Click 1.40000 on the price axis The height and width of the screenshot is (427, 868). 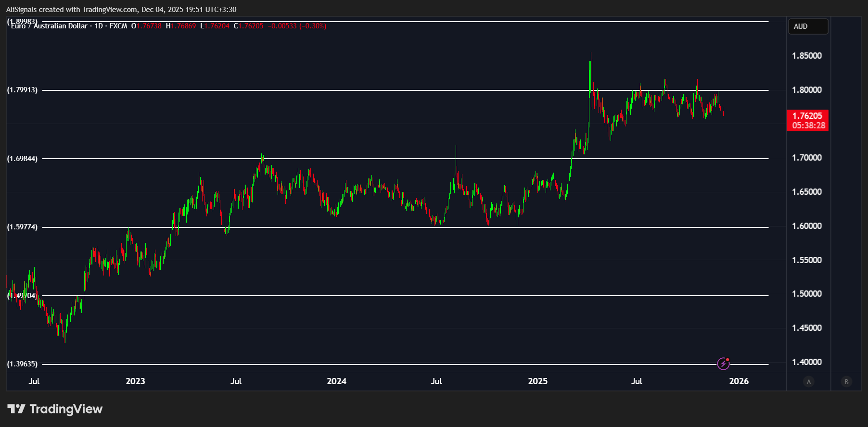807,362
